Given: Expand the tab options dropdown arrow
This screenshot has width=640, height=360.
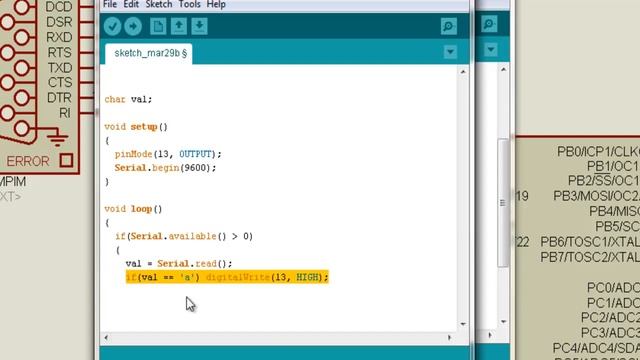Looking at the screenshot, I should pyautogui.click(x=450, y=52).
